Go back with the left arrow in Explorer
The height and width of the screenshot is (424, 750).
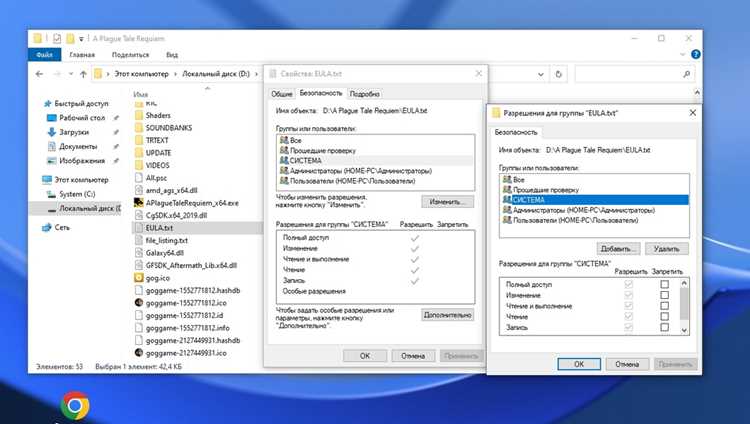coord(39,74)
